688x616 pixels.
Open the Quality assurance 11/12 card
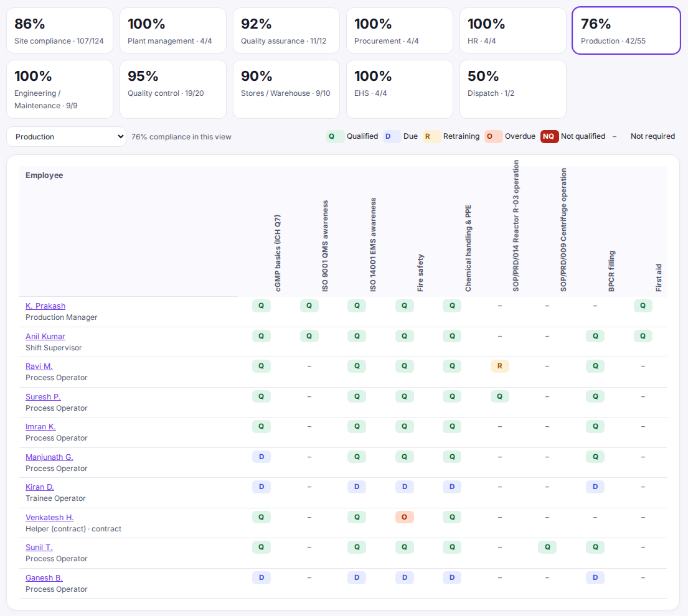pos(286,30)
